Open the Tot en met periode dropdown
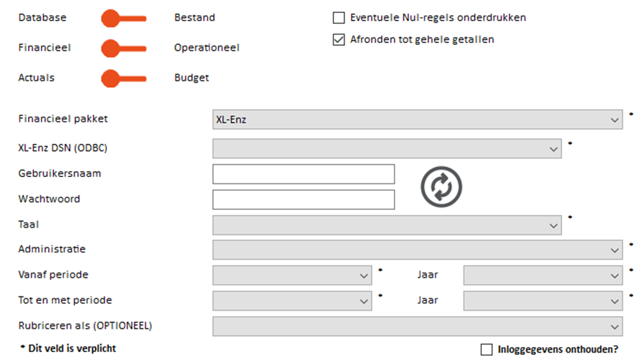The image size is (644, 361). [x=292, y=300]
